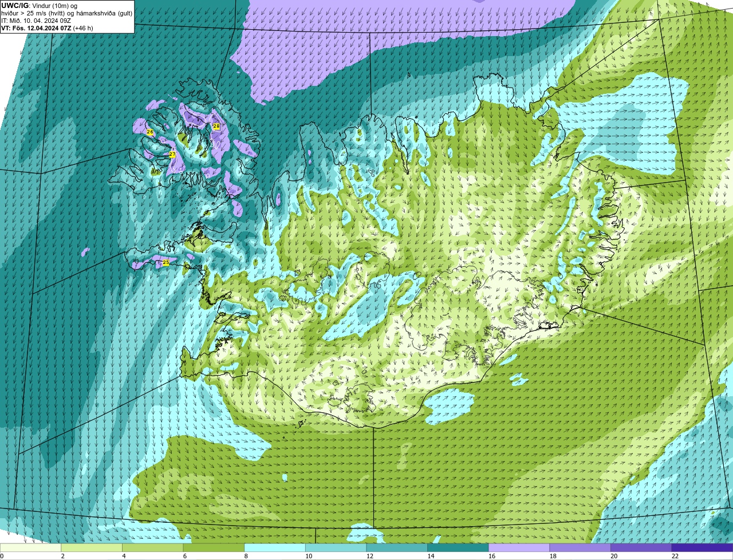Click the legend scale label '16'
The height and width of the screenshot is (560, 733).
point(491,556)
